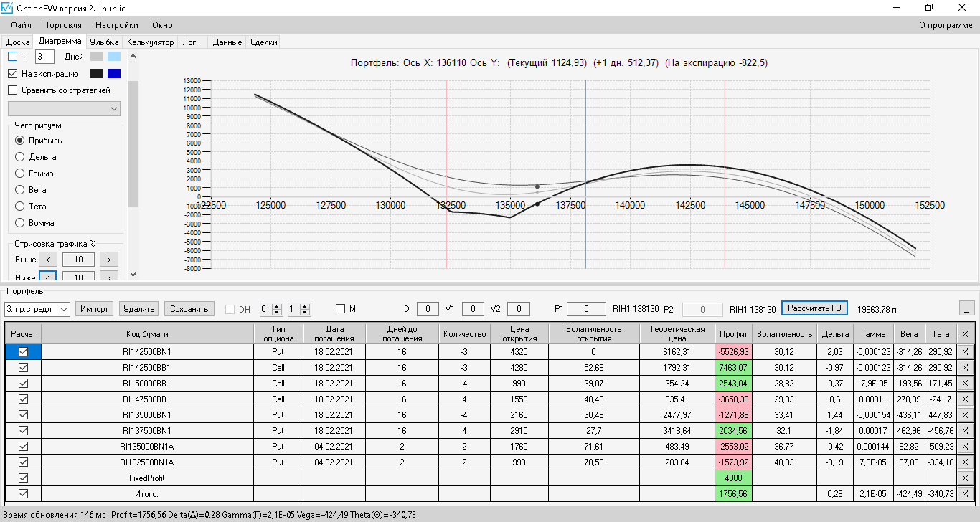This screenshot has height=522, width=980.
Task: Open the strategy comparison dropdown
Action: coord(64,108)
